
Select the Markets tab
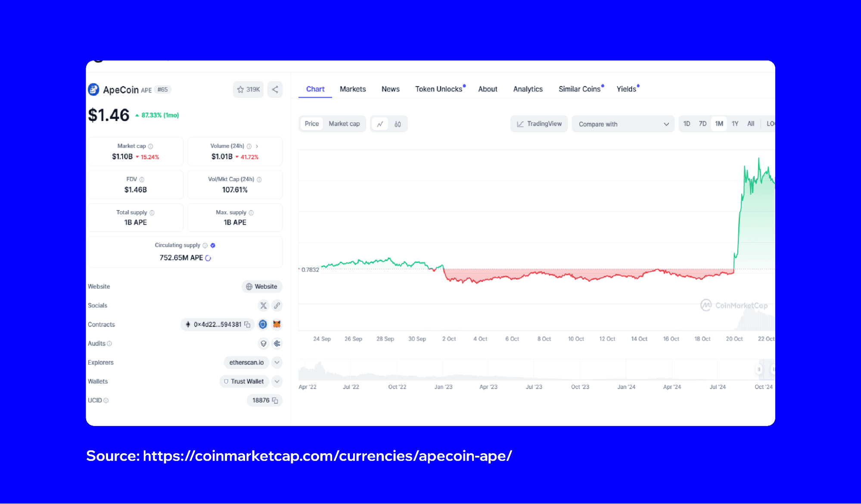[352, 89]
